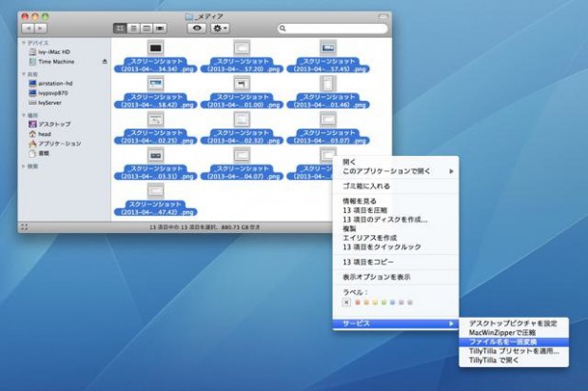The height and width of the screenshot is (391, 588).
Task: Expand the 検索 sidebar section
Action: point(24,166)
